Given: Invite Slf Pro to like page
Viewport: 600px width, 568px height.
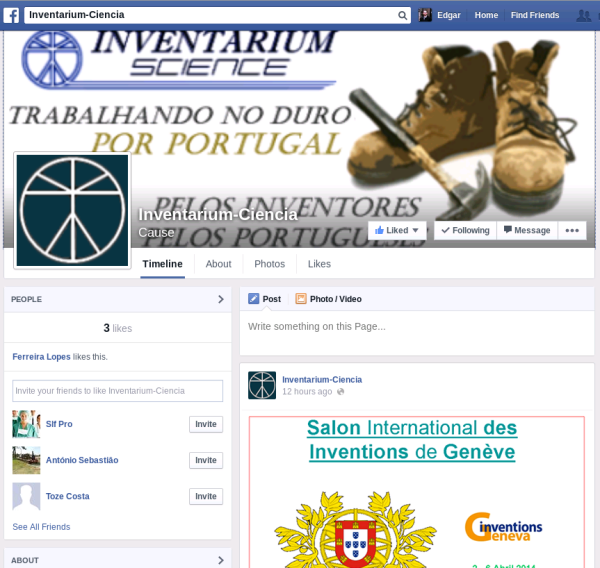Looking at the screenshot, I should point(206,424).
